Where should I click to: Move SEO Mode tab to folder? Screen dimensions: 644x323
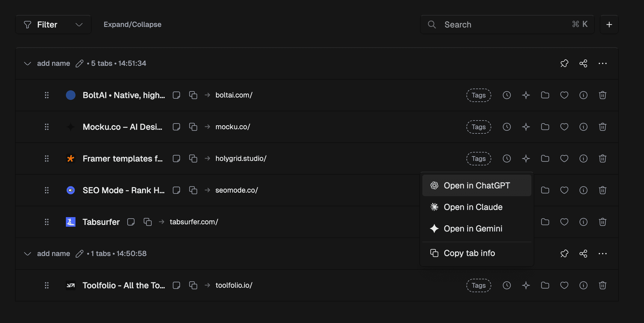(x=545, y=190)
